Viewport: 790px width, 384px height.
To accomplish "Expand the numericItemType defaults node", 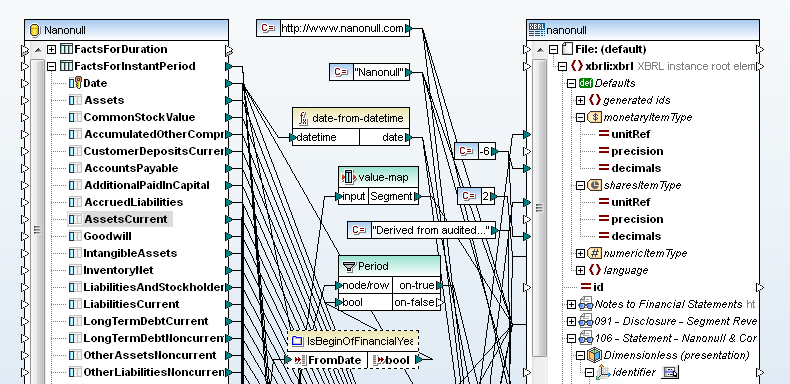I will click(580, 253).
